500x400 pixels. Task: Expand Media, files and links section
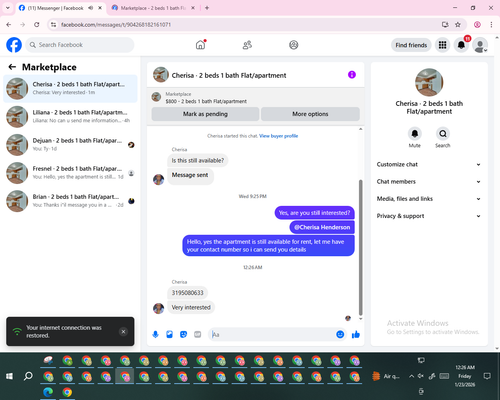click(429, 199)
